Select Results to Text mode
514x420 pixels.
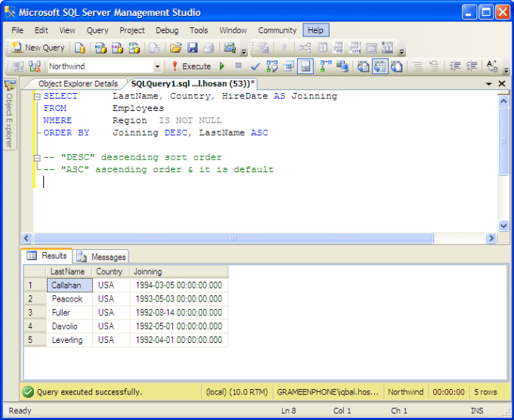click(x=364, y=66)
